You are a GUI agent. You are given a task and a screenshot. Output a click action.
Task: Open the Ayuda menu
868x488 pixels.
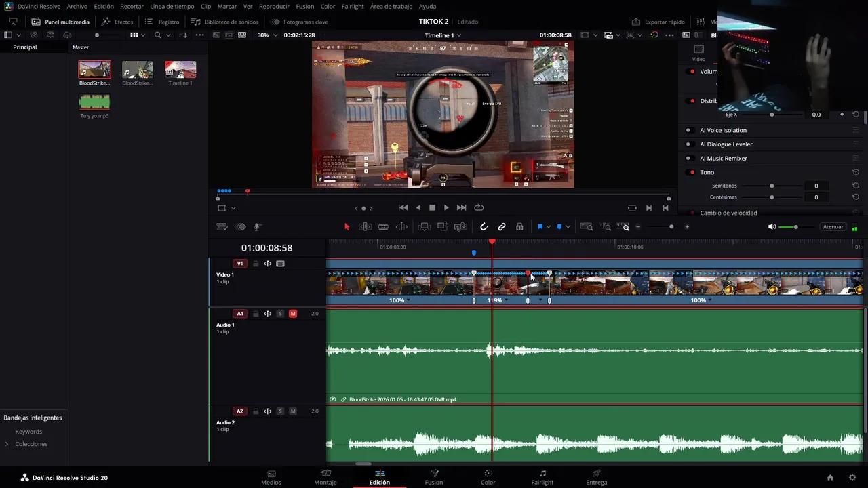[x=427, y=6]
